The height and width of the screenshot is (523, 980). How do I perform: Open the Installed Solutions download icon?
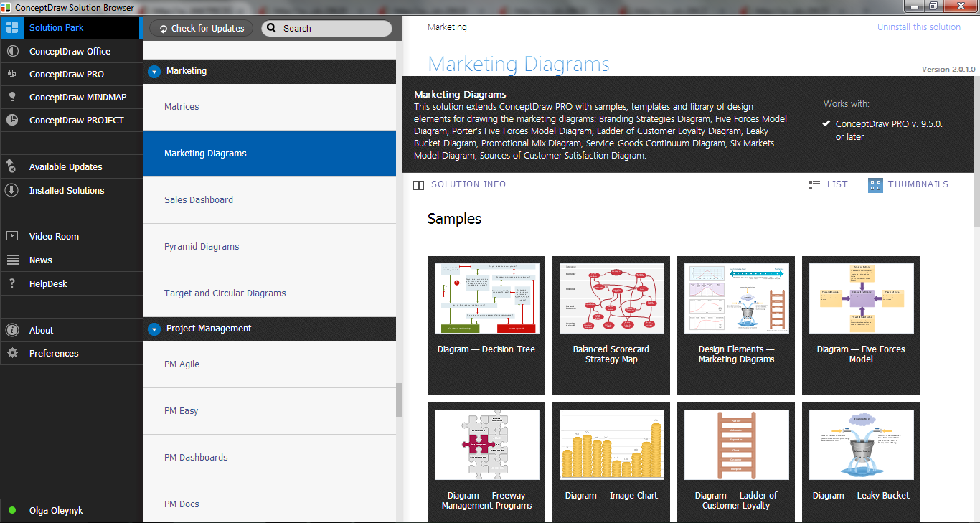pos(11,190)
